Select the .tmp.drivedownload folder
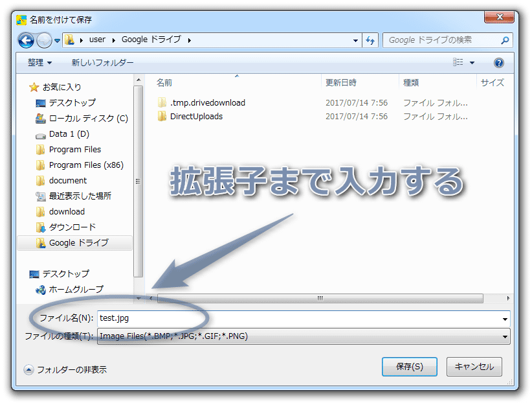Image resolution: width=532 pixels, height=405 pixels. (207, 102)
